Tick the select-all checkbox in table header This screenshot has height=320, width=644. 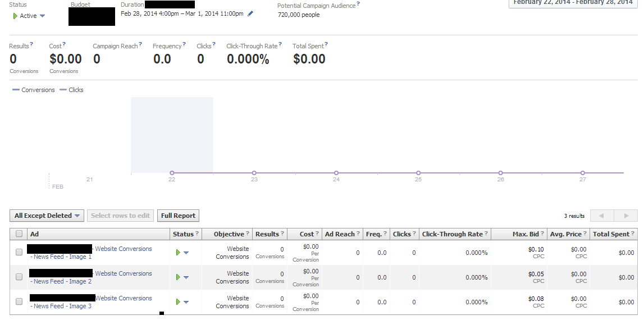click(19, 234)
